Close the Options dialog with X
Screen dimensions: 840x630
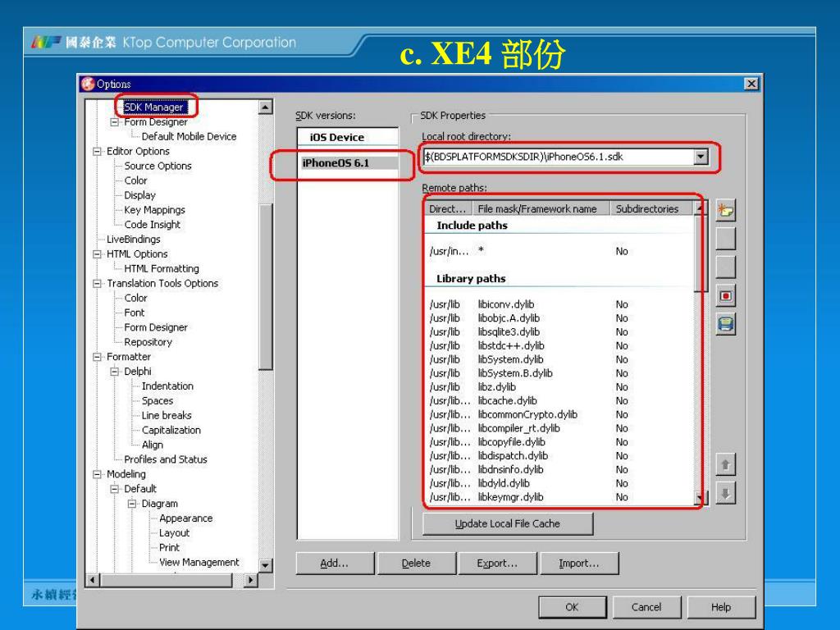pyautogui.click(x=751, y=84)
